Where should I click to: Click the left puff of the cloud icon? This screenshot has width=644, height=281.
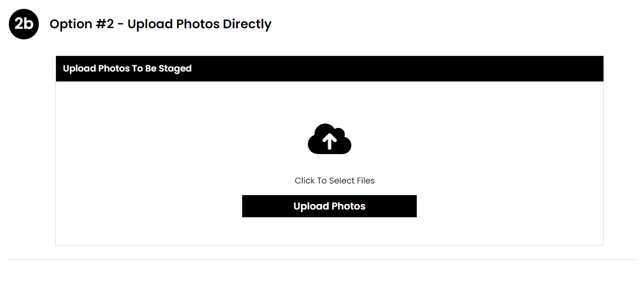point(316,145)
